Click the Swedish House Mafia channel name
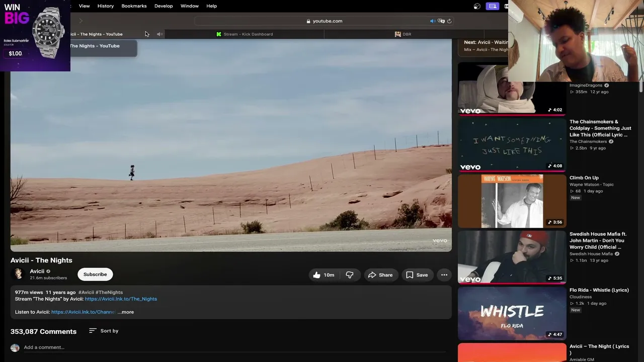The width and height of the screenshot is (644, 362). click(591, 254)
